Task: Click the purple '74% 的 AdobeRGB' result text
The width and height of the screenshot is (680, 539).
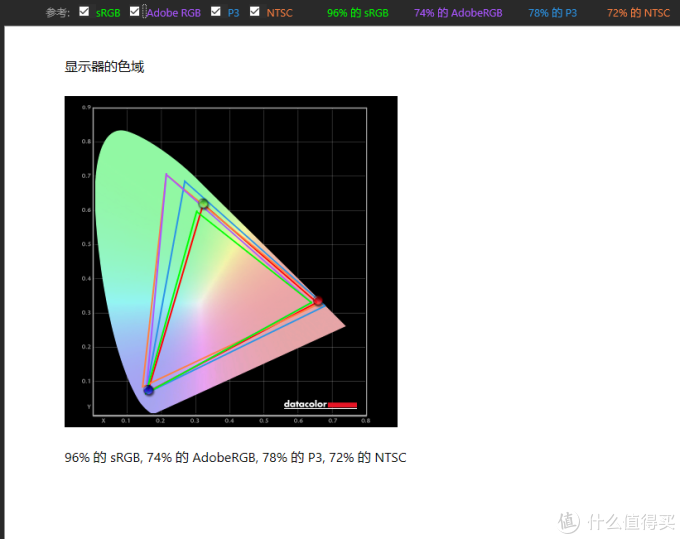Action: pyautogui.click(x=458, y=13)
